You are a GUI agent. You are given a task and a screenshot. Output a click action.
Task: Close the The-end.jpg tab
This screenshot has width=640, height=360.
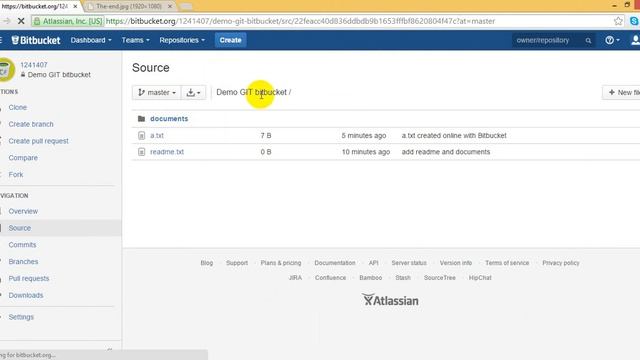click(170, 6)
